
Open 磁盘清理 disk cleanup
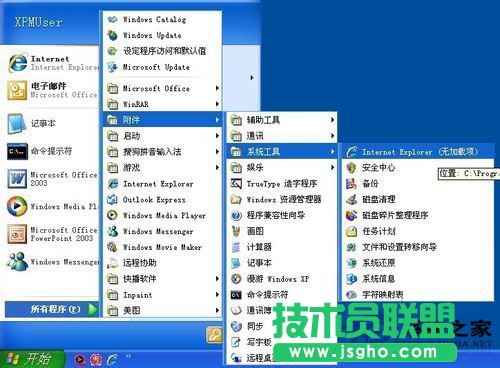418,199
